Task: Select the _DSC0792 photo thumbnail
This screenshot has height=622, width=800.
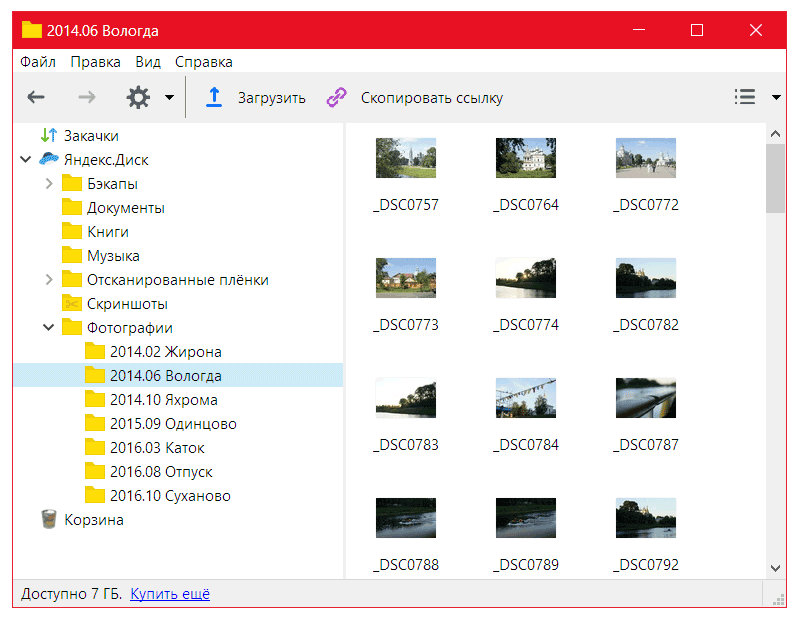Action: [x=646, y=517]
